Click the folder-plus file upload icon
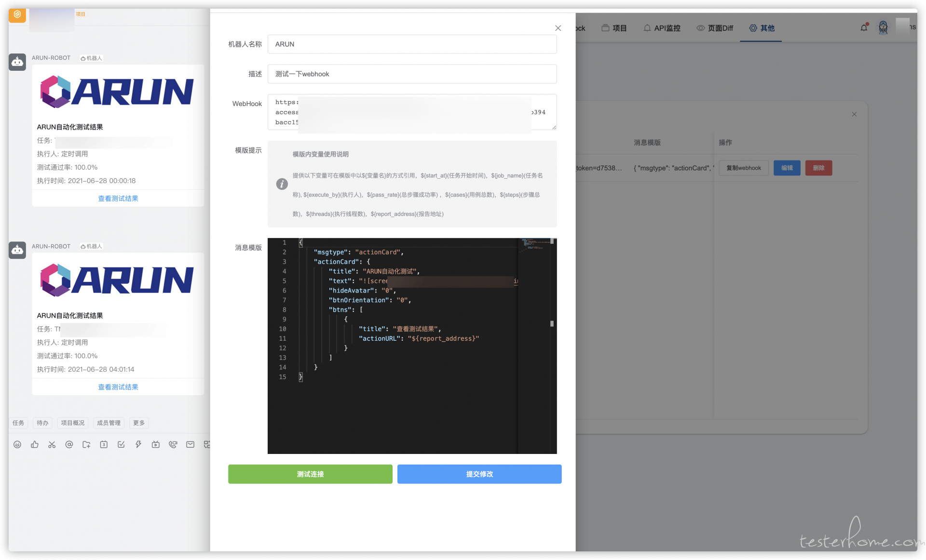The width and height of the screenshot is (926, 560). [86, 444]
